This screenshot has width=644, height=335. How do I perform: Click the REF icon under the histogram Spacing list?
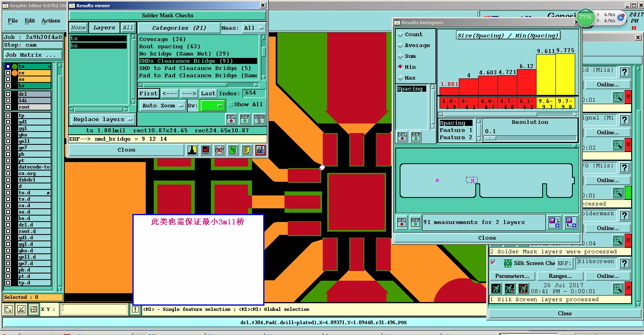(415, 137)
